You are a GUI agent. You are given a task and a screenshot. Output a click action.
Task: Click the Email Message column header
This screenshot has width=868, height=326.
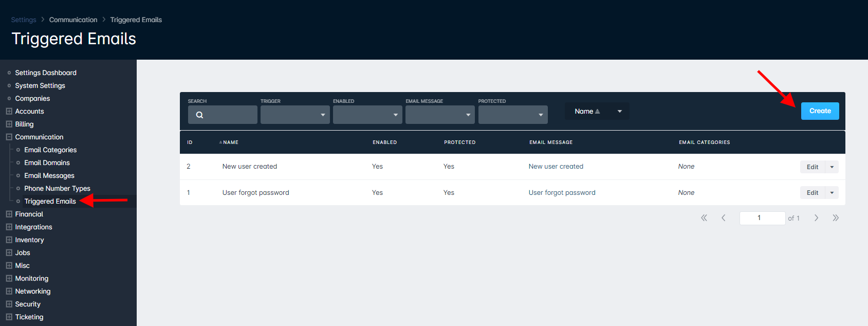click(x=551, y=142)
